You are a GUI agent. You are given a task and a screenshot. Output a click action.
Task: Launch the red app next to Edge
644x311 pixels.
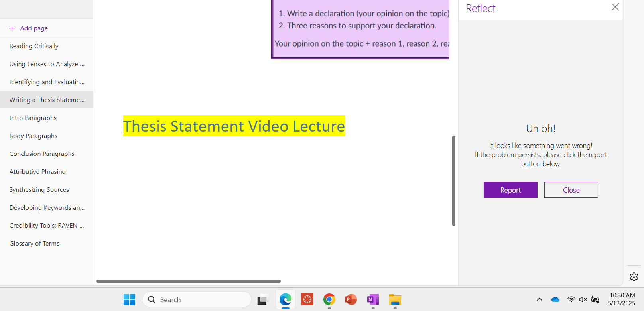[x=307, y=299]
